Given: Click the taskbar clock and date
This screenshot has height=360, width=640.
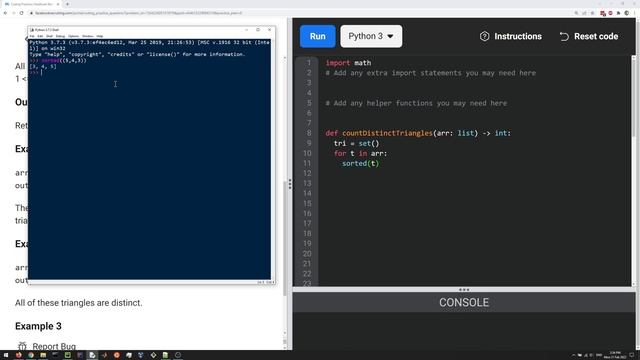Looking at the screenshot, I should pos(615,355).
